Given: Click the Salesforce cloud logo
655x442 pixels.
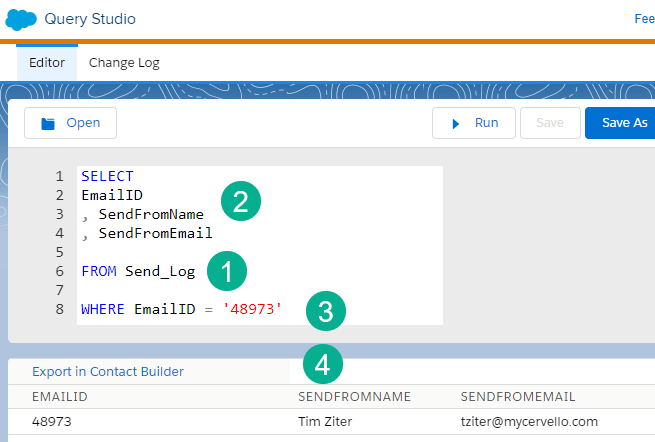Looking at the screenshot, I should coord(21,19).
